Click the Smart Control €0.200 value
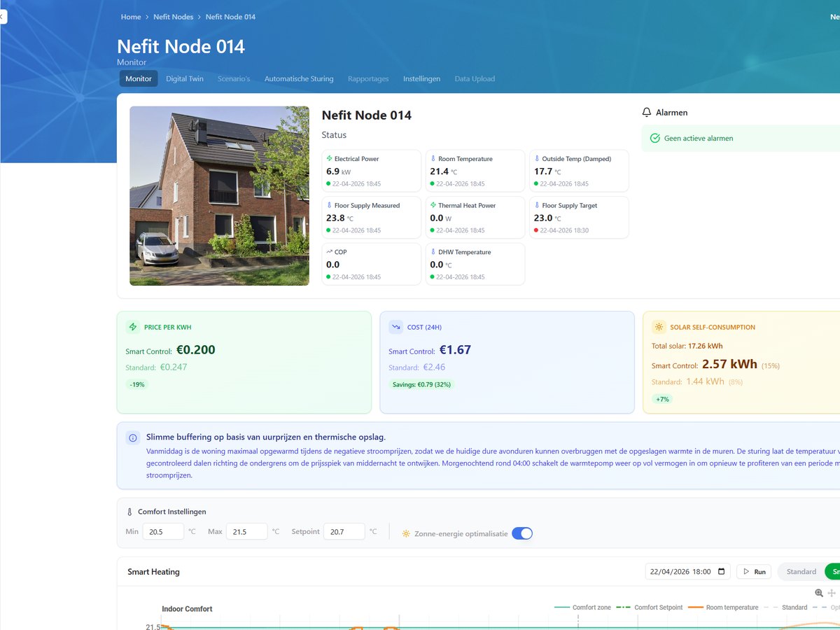 pos(195,350)
